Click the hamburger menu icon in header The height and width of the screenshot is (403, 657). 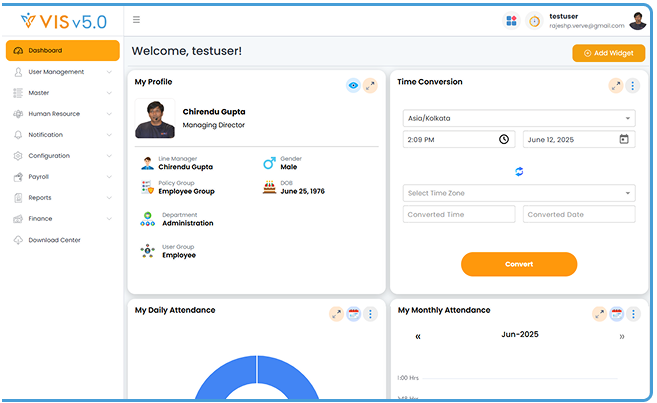click(136, 20)
